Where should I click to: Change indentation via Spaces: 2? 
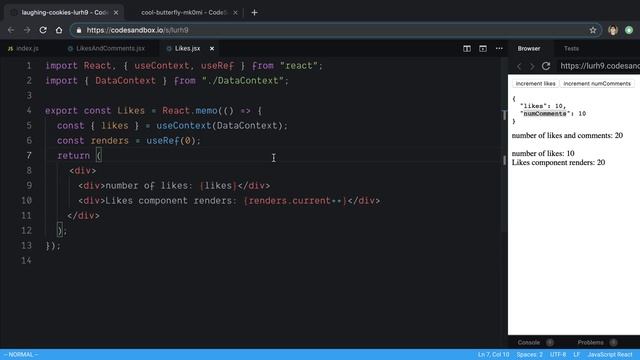point(529,355)
